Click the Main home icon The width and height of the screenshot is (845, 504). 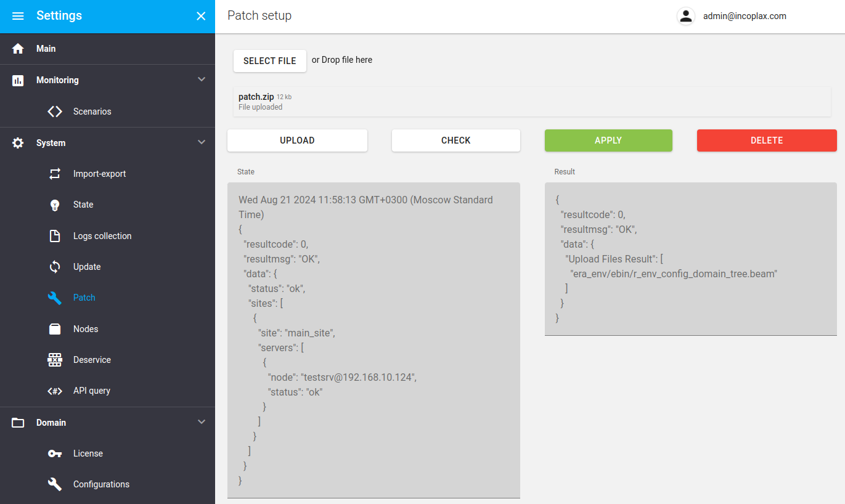[18, 49]
